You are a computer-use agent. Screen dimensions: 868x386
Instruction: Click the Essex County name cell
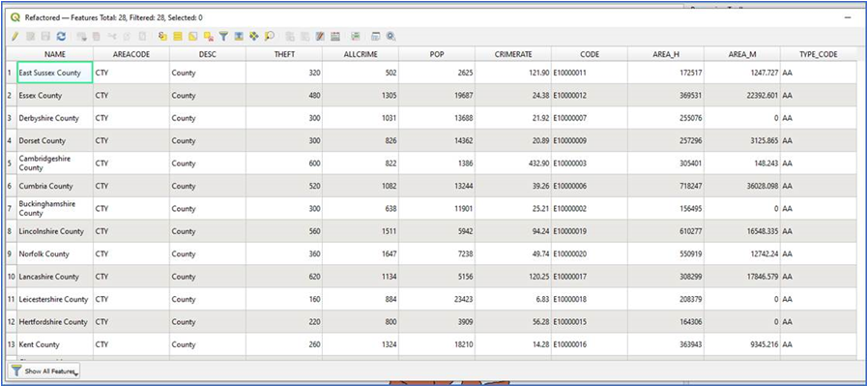pos(55,95)
